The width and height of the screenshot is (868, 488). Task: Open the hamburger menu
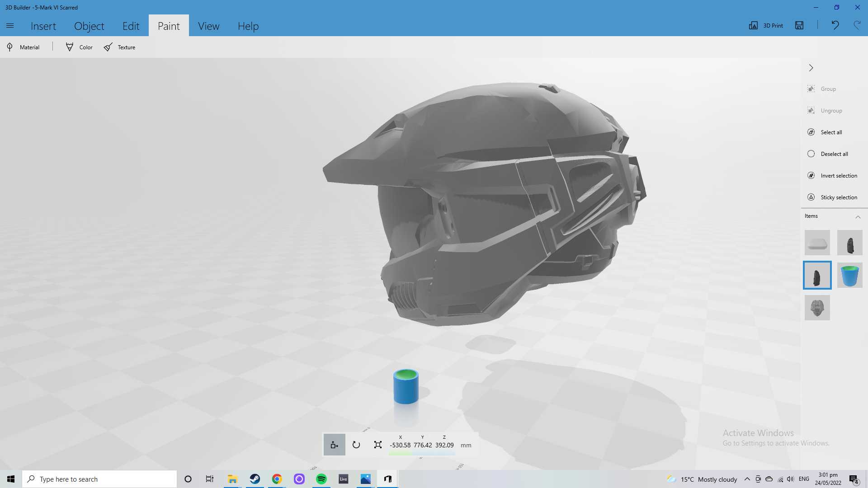point(10,26)
